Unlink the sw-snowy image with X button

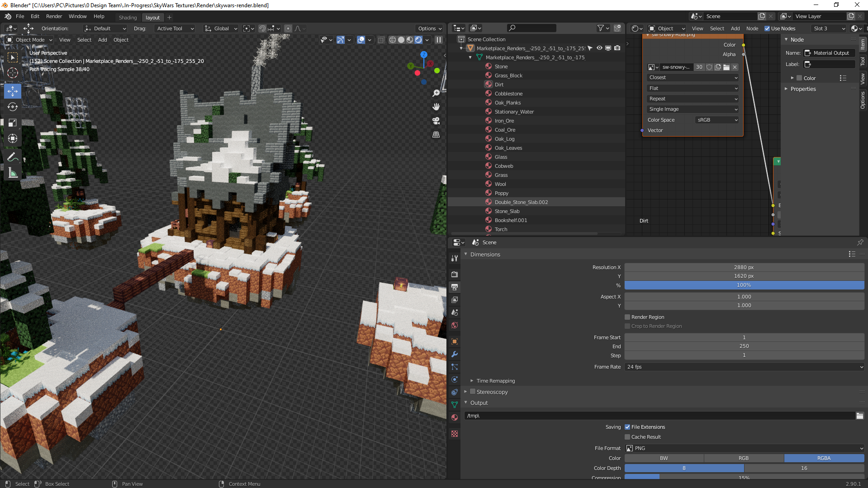(735, 67)
